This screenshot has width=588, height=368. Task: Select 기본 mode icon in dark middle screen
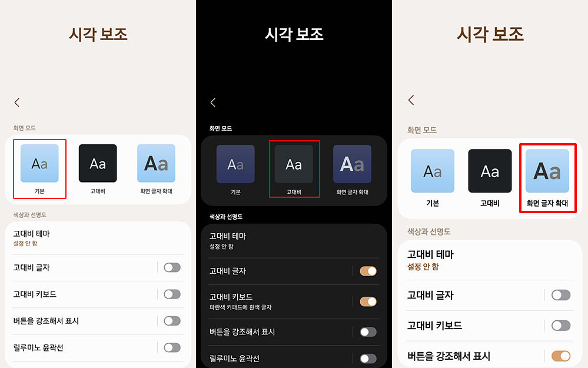235,164
